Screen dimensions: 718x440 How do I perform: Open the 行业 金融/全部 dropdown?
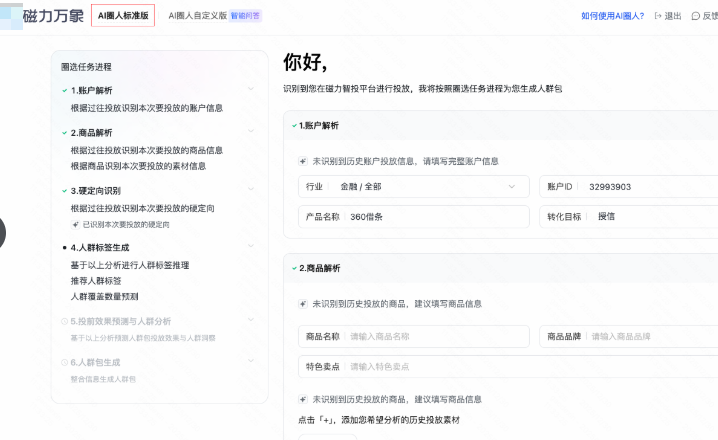(x=413, y=186)
